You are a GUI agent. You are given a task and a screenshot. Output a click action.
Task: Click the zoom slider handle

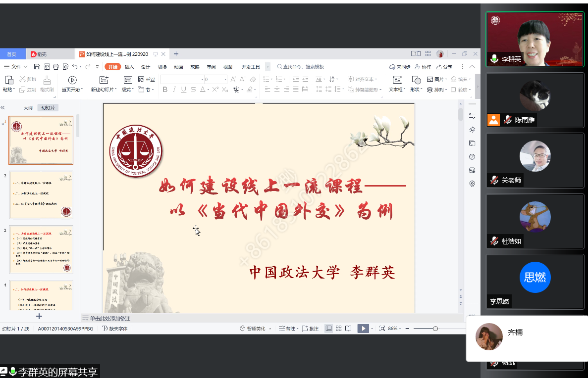pos(435,329)
